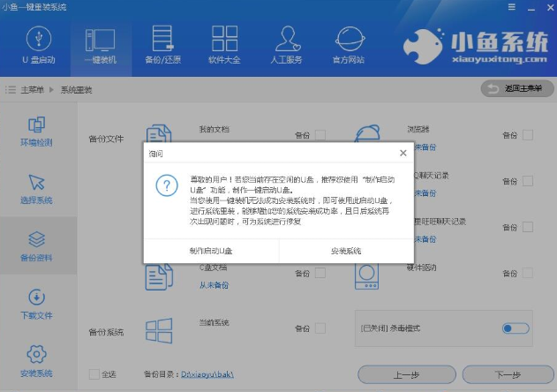Check backup box for 当前系统
Image resolution: width=557 pixels, height=392 pixels.
(x=320, y=328)
